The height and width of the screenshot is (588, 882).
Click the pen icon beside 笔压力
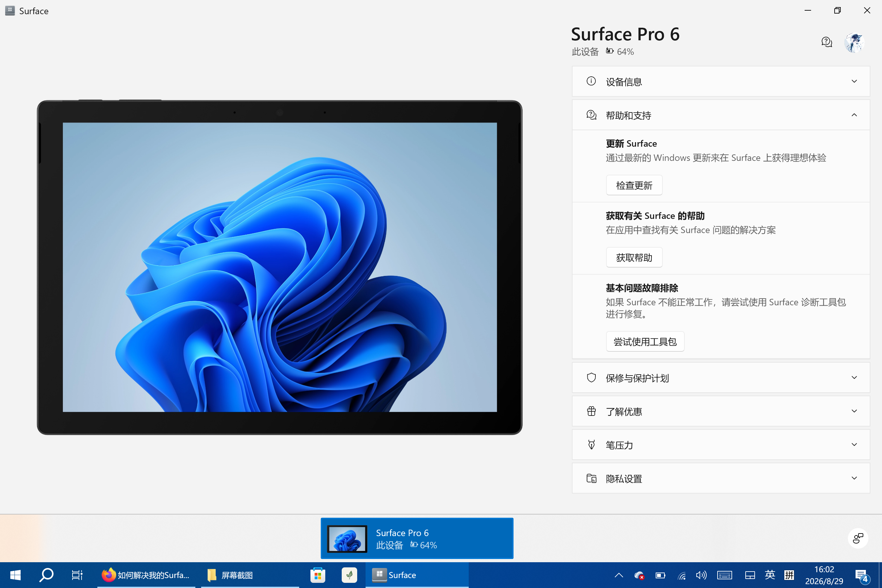point(591,445)
